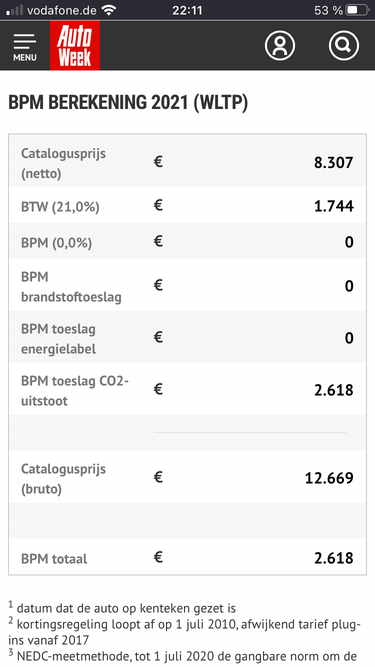Tap the WiFi status icon

[x=109, y=10]
